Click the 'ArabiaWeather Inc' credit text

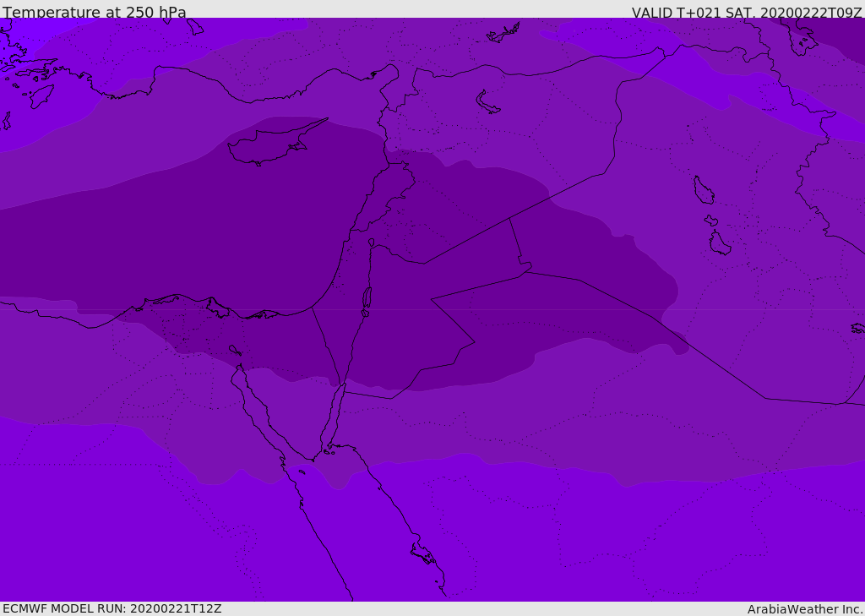804,609
